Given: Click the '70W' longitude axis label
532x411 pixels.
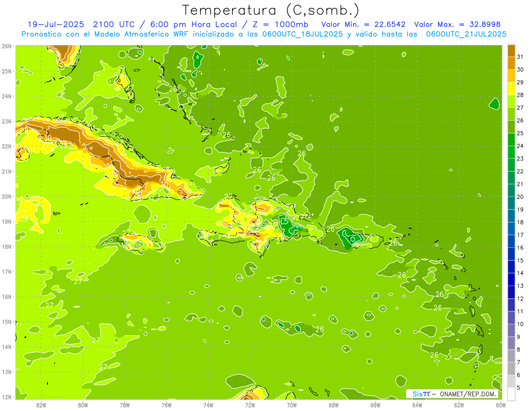Looking at the screenshot, I should (292, 405).
